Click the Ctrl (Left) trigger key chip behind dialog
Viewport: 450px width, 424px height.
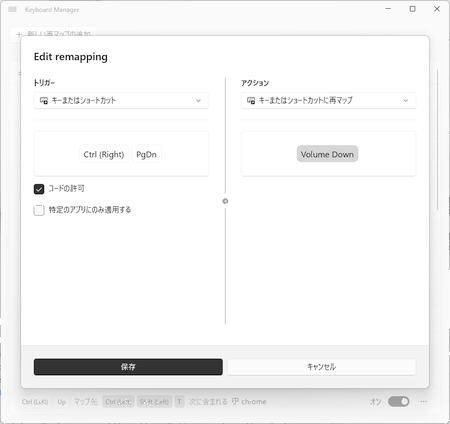pos(35,402)
